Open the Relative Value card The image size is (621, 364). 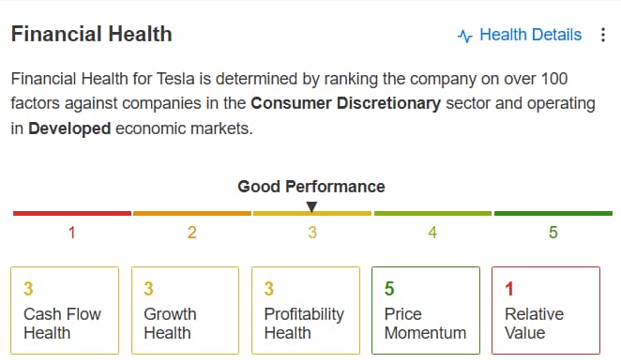click(546, 311)
